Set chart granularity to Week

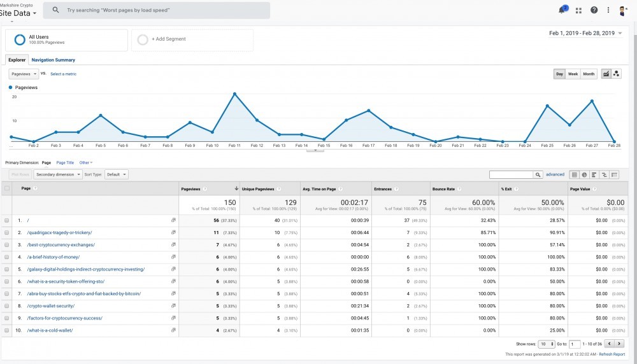point(573,74)
